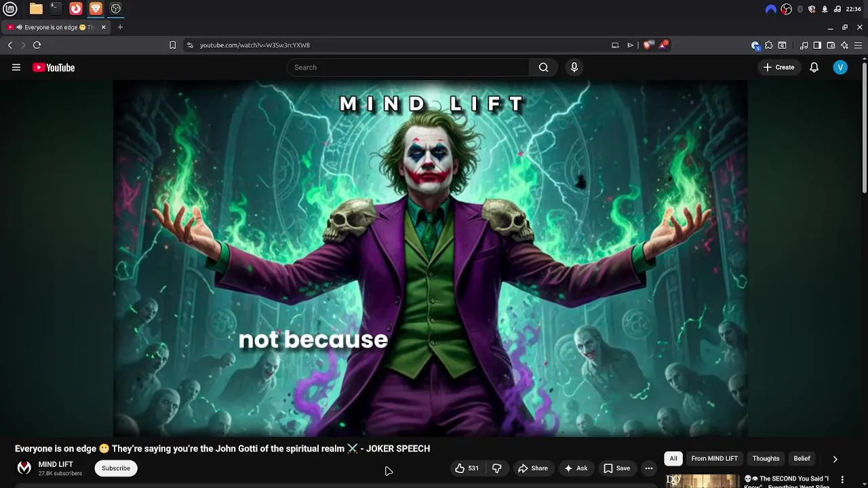Open YouTube notifications bell
The height and width of the screenshot is (488, 868).
(814, 67)
